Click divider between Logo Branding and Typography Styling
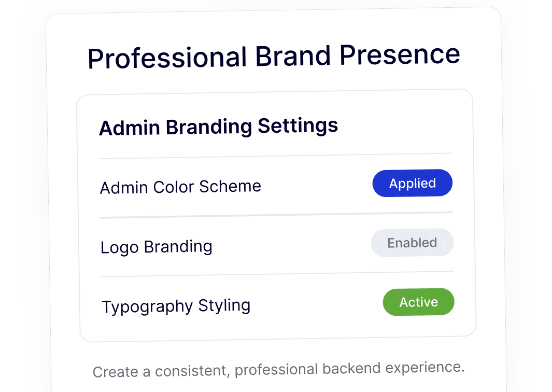Screen dimensions: 552x392 tap(277, 274)
